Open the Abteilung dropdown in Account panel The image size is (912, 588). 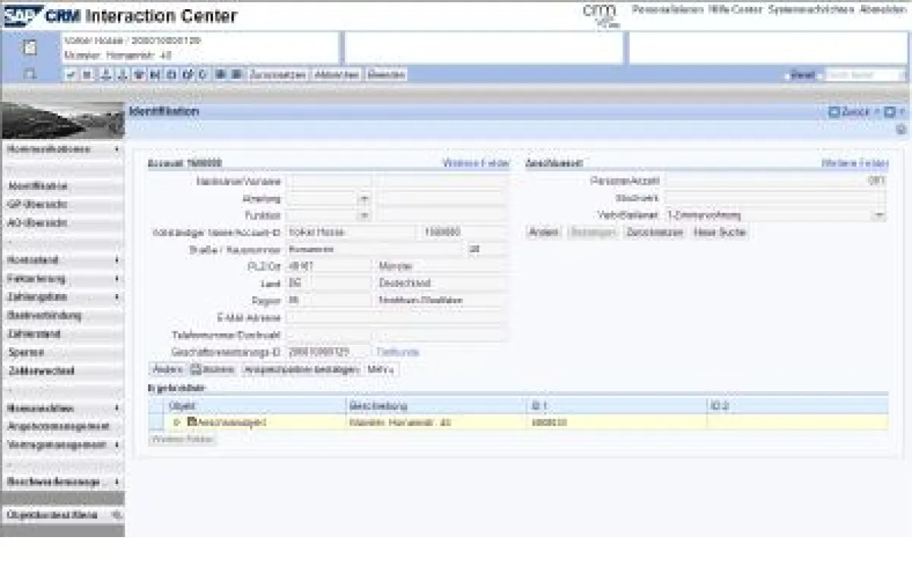363,198
